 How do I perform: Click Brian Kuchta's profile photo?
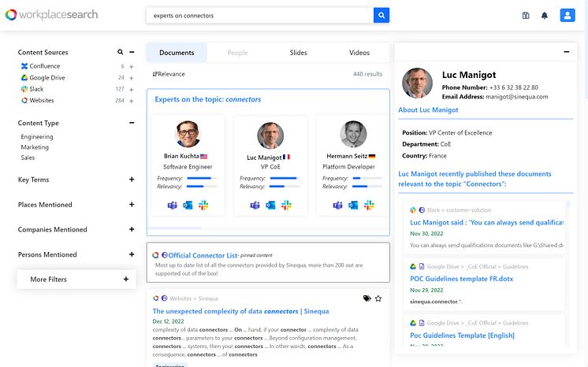point(188,134)
